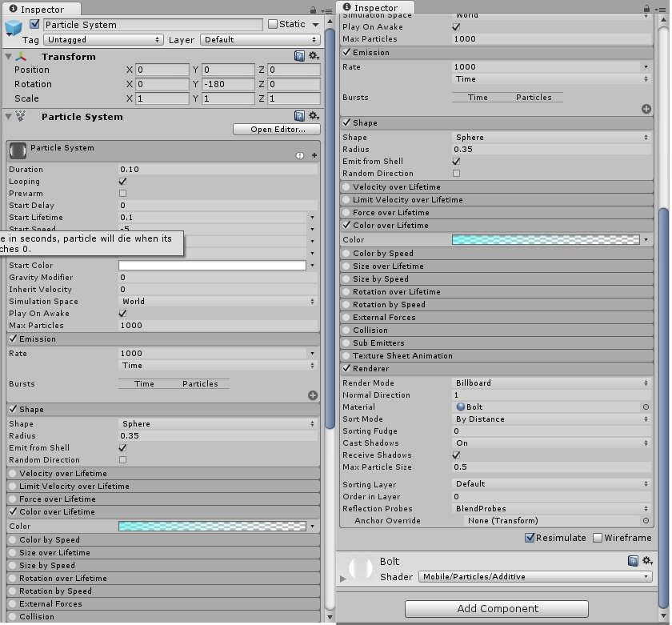Open Sort Mode By Distance dropdown
This screenshot has width=672, height=625.
coord(551,419)
